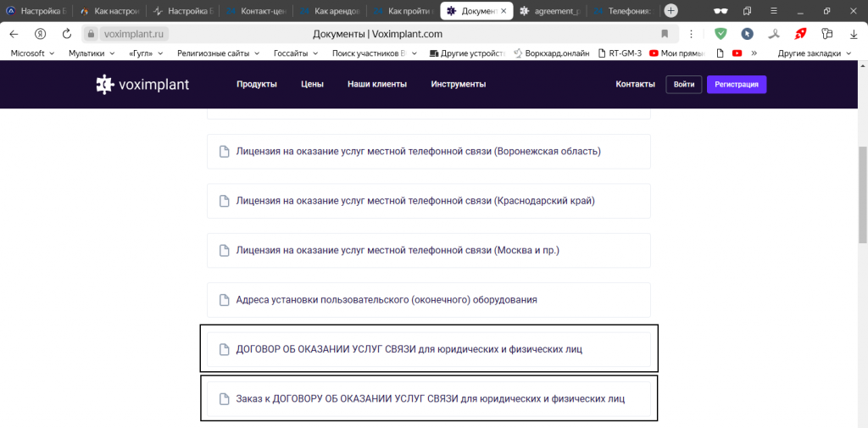Open ДОГОВОР ОБ ОКАЗАНИИ УСЛУГ СВЯЗИ document
The image size is (868, 428).
coord(428,349)
